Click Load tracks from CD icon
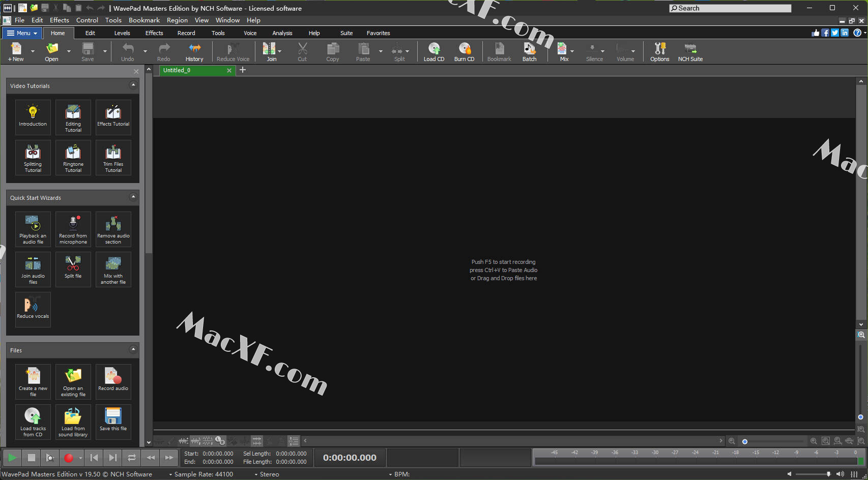 point(33,422)
